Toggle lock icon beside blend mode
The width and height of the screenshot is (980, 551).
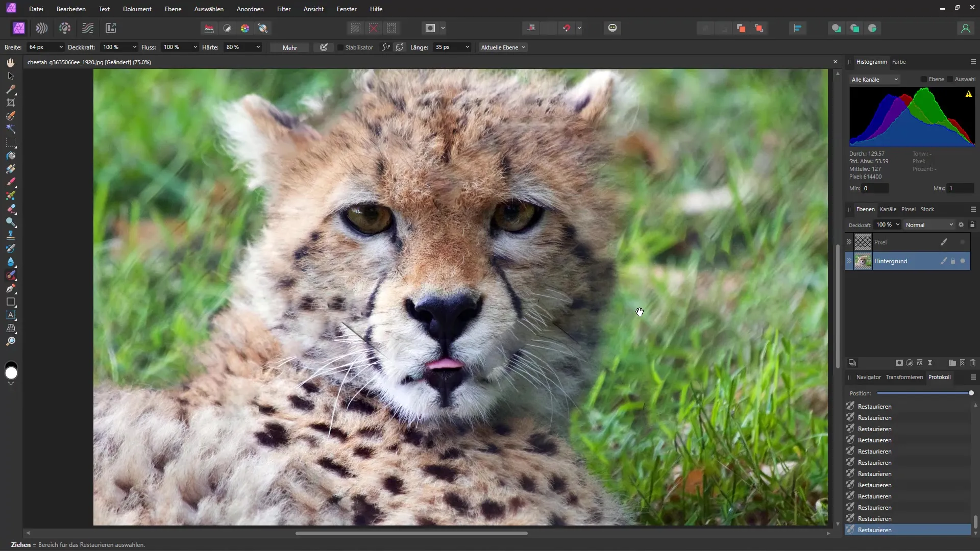pos(972,224)
